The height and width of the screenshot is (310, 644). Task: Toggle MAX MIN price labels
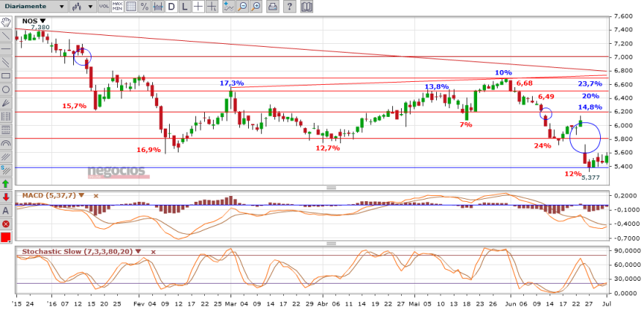click(118, 7)
